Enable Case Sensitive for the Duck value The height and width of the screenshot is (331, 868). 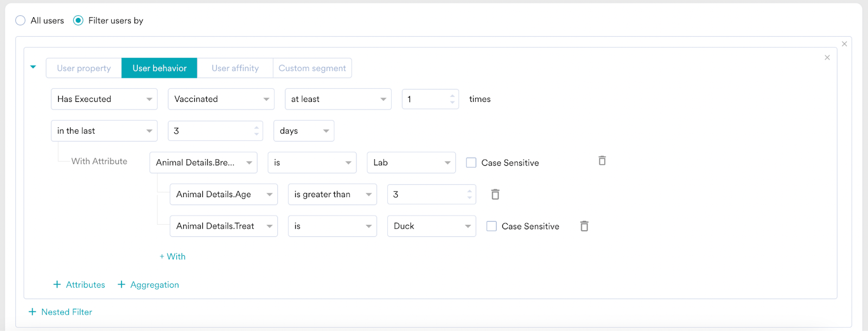tap(492, 226)
